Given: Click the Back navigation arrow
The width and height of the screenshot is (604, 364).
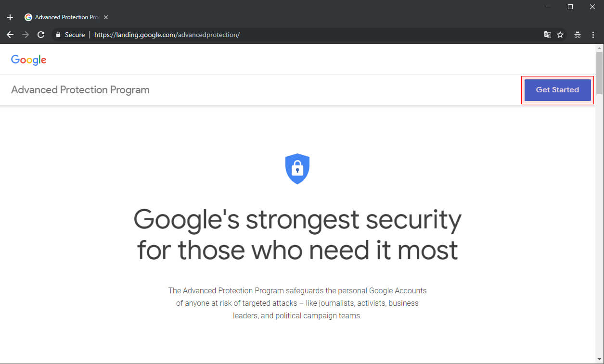Looking at the screenshot, I should click(x=10, y=34).
